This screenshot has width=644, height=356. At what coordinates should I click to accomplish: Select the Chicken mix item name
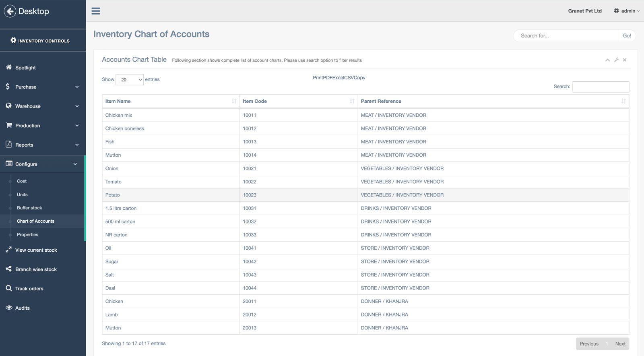pos(119,115)
